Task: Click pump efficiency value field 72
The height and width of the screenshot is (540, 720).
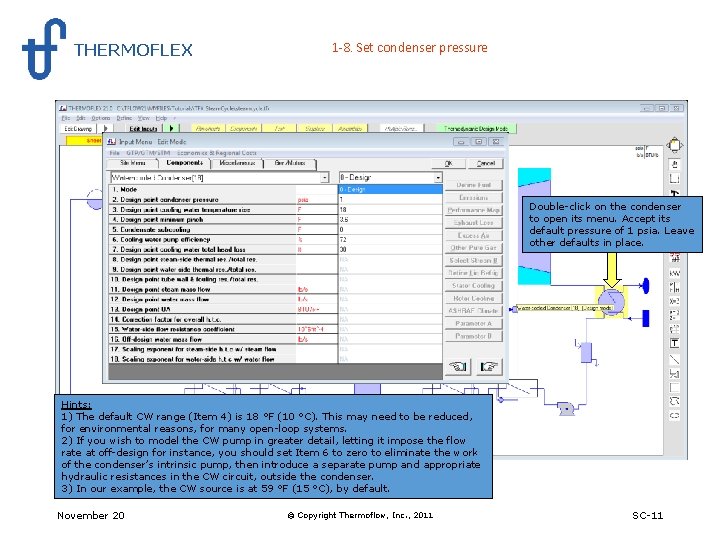Action: (x=390, y=240)
